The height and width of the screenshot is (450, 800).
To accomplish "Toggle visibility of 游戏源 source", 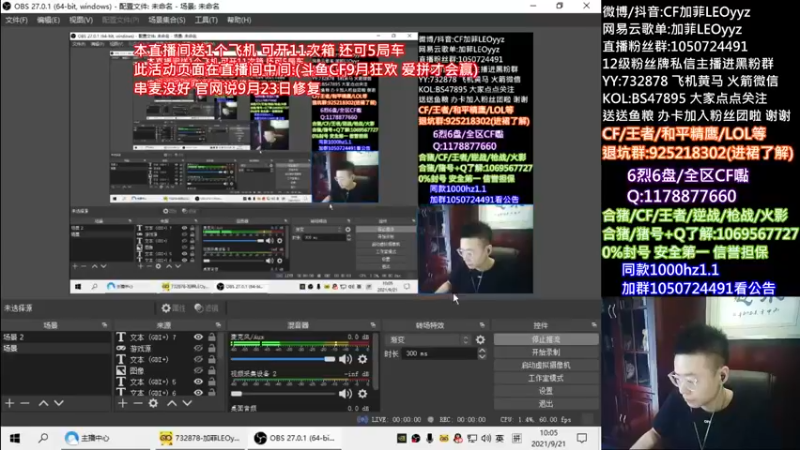I will pyautogui.click(x=198, y=348).
